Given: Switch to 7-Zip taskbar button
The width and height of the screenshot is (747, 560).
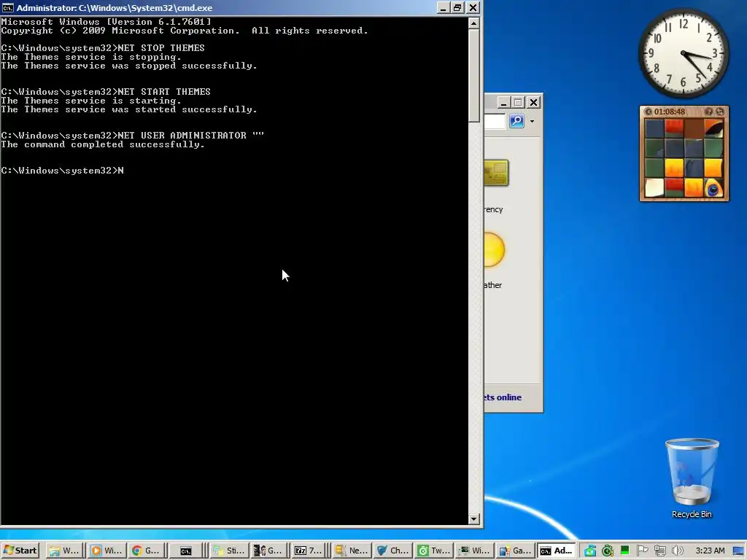Looking at the screenshot, I should [x=309, y=551].
